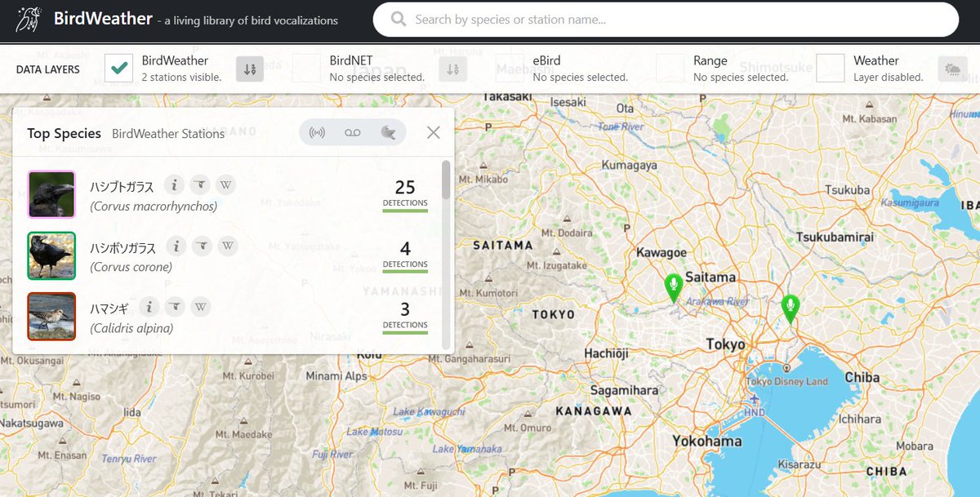This screenshot has width=980, height=497.
Task: Open the weather layer cloud icon
Action: (952, 69)
